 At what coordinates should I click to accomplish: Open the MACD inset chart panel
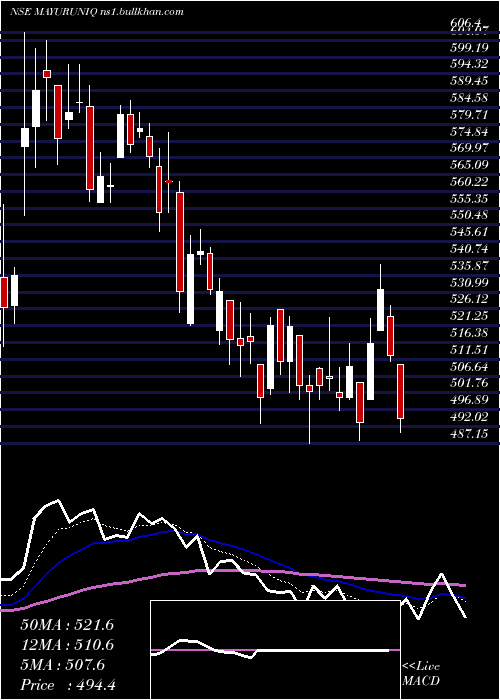click(x=275, y=650)
